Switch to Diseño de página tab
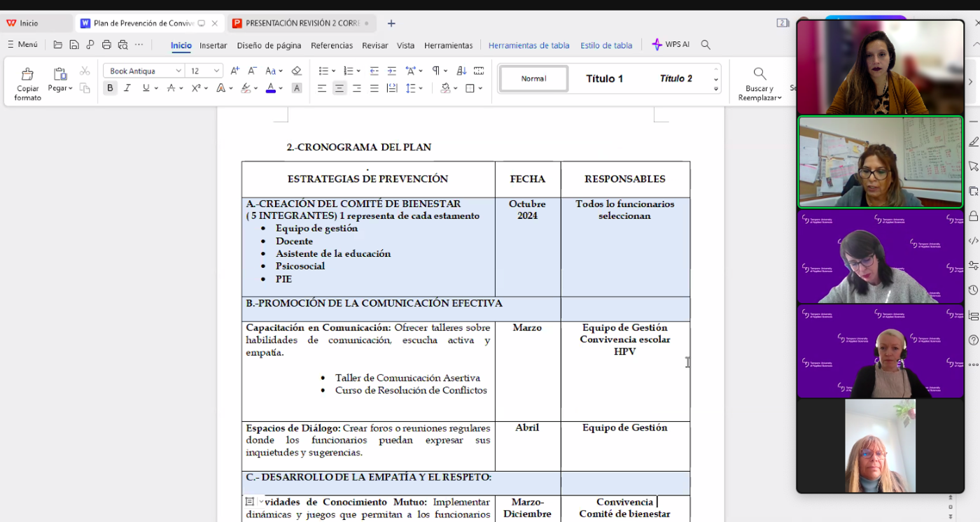 [x=269, y=45]
